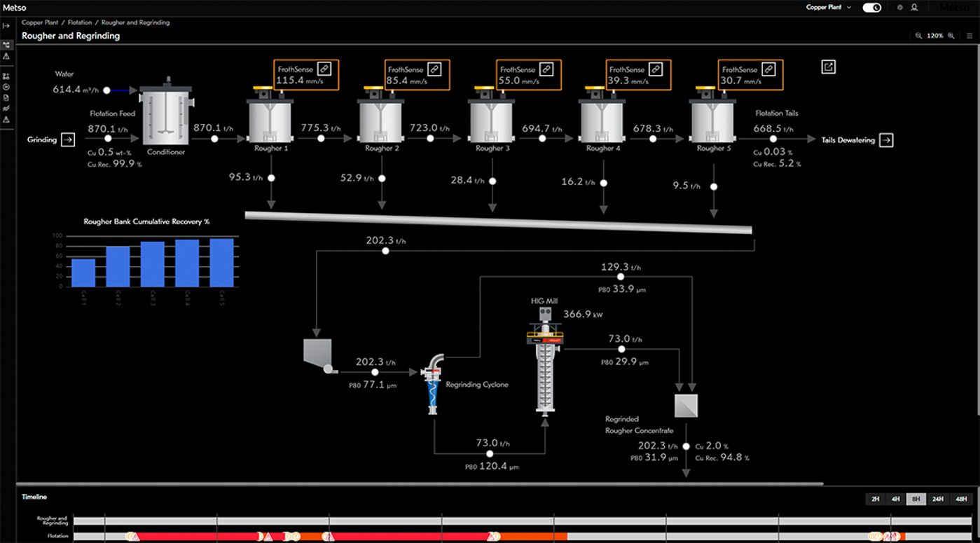The image size is (980, 543).
Task: Select the 24H timeline range
Action: [x=937, y=499]
